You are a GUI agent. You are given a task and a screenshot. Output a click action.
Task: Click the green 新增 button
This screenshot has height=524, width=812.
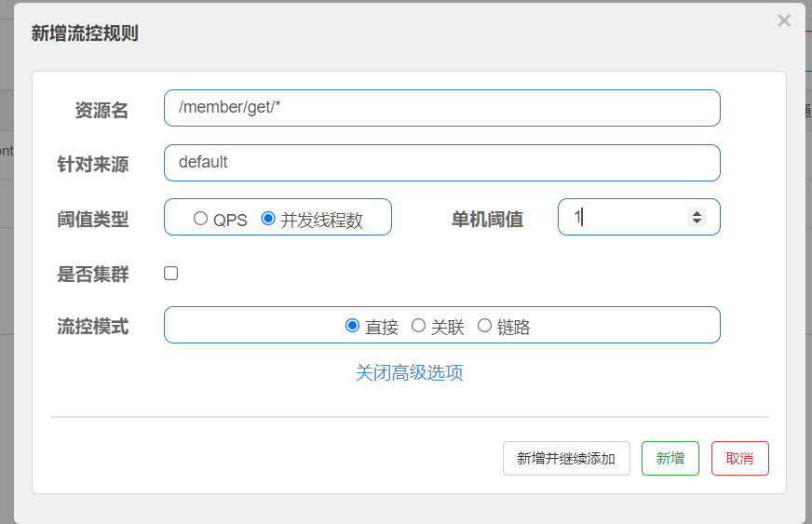pyautogui.click(x=670, y=459)
